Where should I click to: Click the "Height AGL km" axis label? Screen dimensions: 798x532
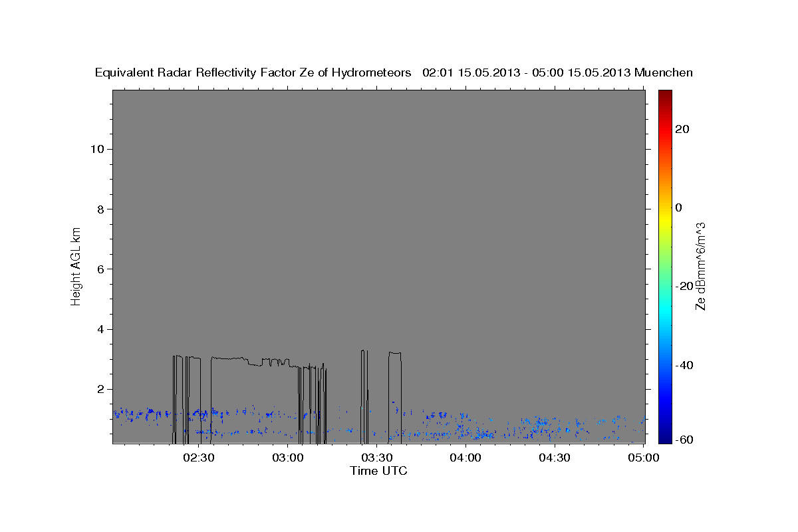[76, 266]
